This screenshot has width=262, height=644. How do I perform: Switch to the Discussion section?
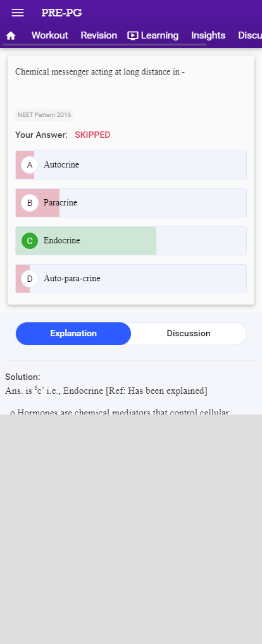(x=189, y=334)
